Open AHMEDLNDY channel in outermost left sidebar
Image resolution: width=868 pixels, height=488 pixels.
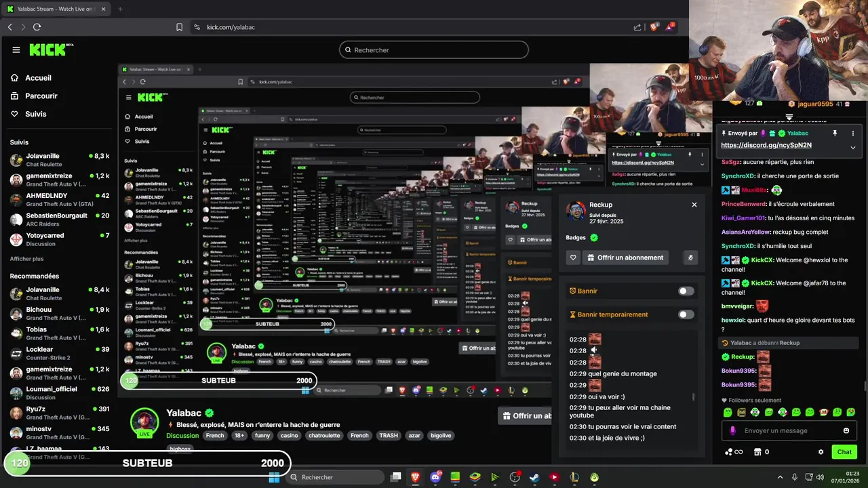tap(59, 199)
